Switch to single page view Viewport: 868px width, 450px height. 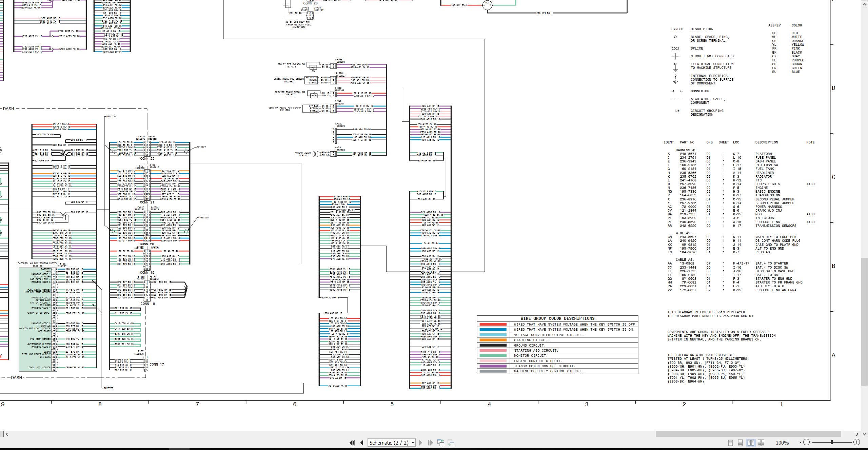(x=730, y=443)
